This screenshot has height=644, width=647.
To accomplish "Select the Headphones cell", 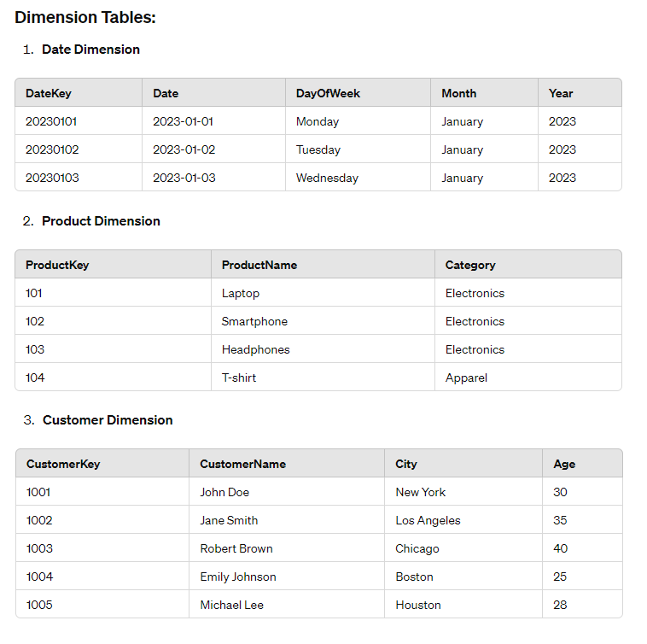I will tap(255, 349).
